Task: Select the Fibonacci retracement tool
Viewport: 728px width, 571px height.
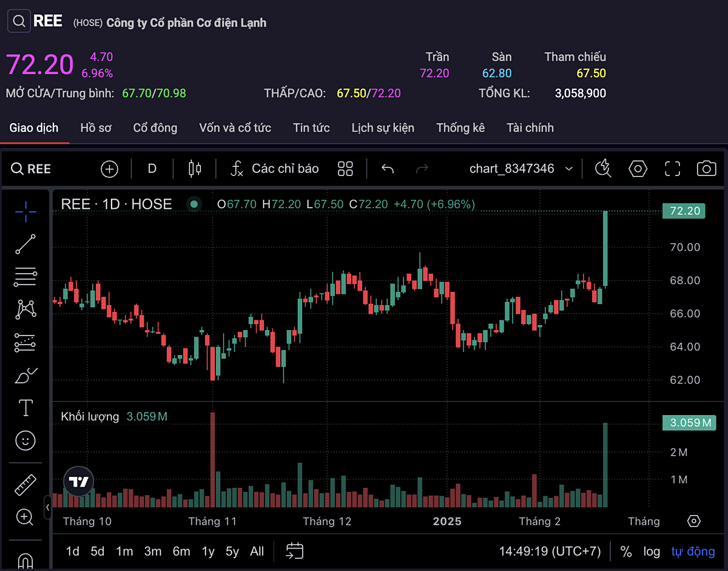Action: coord(25,277)
